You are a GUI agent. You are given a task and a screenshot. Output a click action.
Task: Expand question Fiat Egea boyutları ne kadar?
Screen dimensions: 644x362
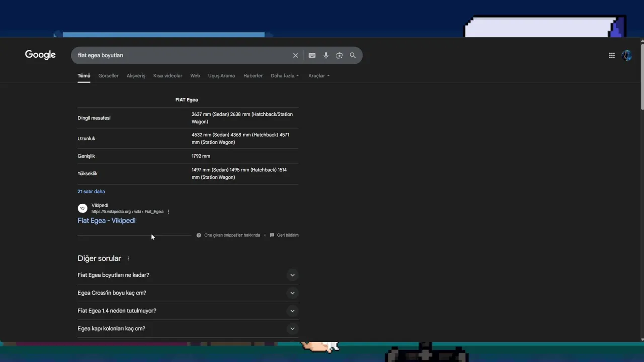pyautogui.click(x=188, y=275)
